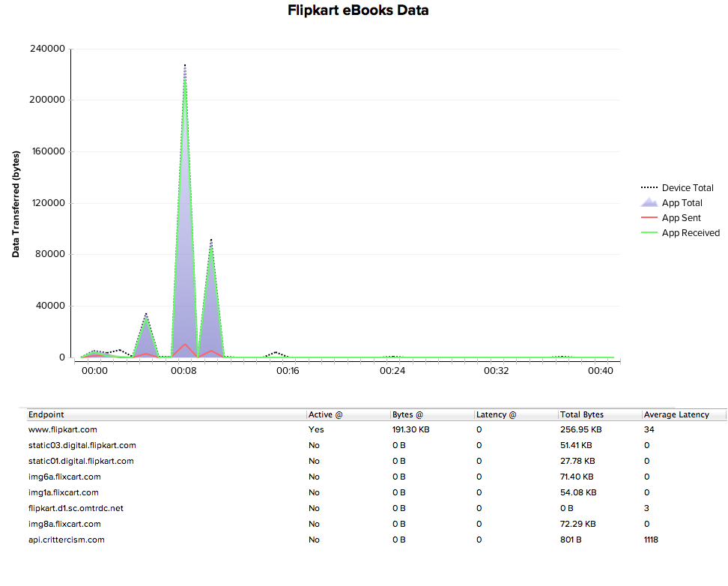The image size is (728, 586).
Task: Select the App Received legend label
Action: 691,233
